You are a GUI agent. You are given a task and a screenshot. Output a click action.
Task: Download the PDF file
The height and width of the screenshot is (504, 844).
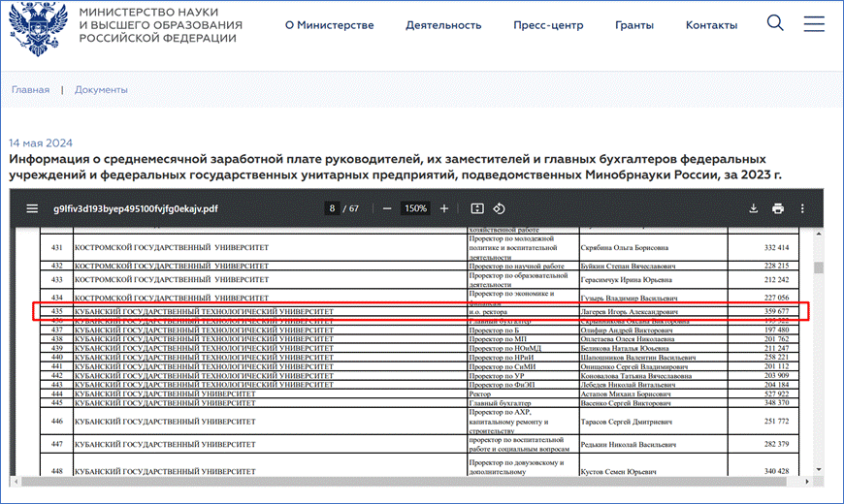pos(754,208)
